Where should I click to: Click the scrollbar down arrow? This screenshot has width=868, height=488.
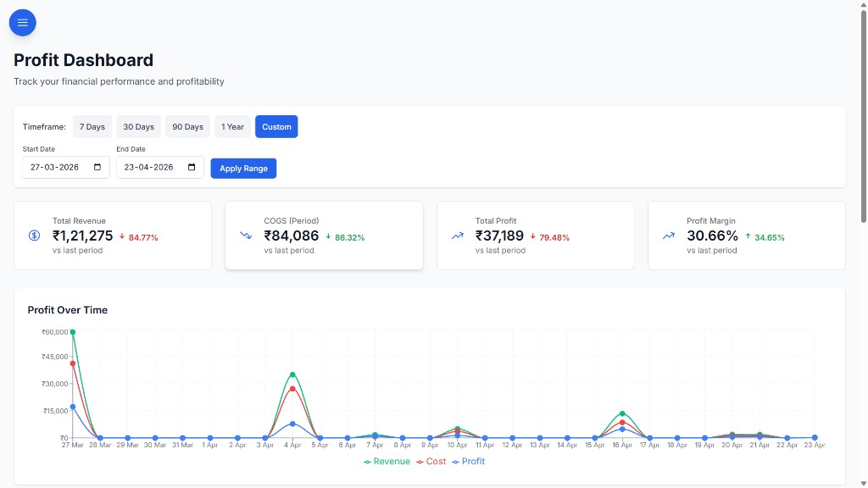click(x=863, y=484)
